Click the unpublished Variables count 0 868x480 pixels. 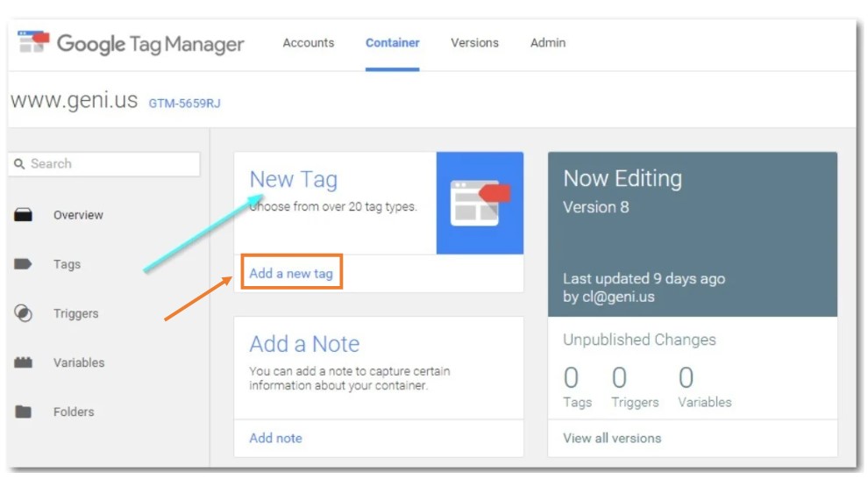tap(686, 378)
